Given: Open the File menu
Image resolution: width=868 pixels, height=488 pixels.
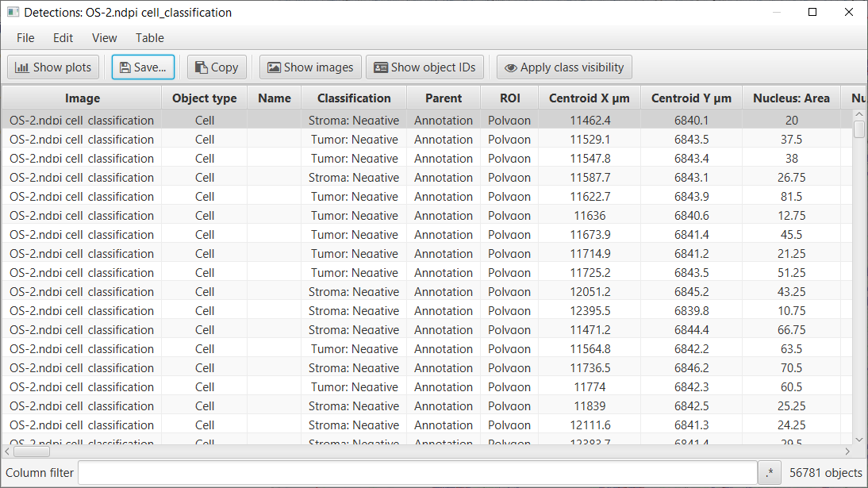Looking at the screenshot, I should click(x=25, y=37).
